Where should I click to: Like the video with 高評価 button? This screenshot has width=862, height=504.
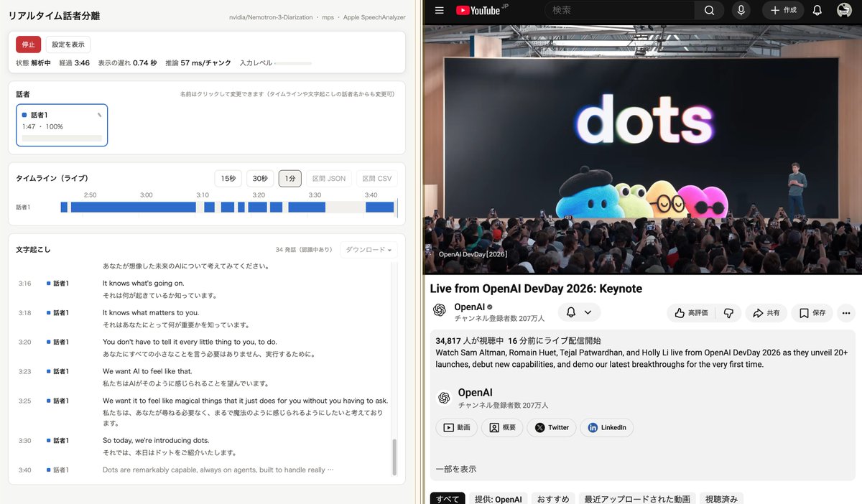(691, 313)
